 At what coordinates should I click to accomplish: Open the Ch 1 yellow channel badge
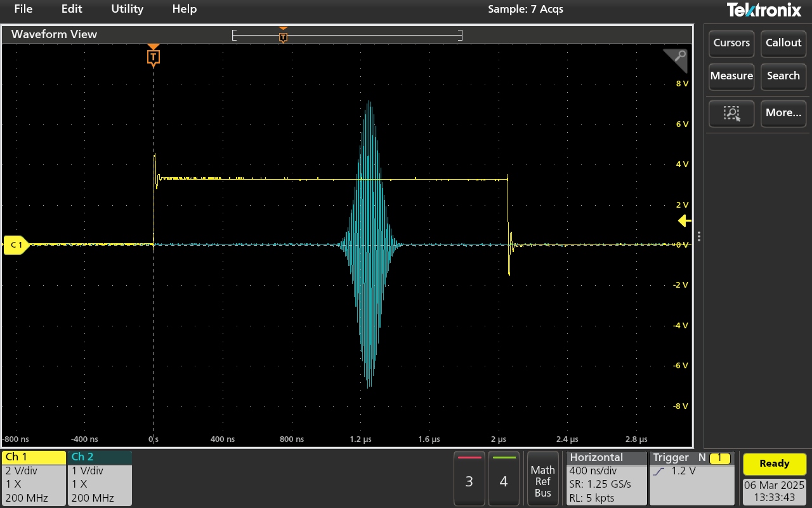(x=34, y=478)
